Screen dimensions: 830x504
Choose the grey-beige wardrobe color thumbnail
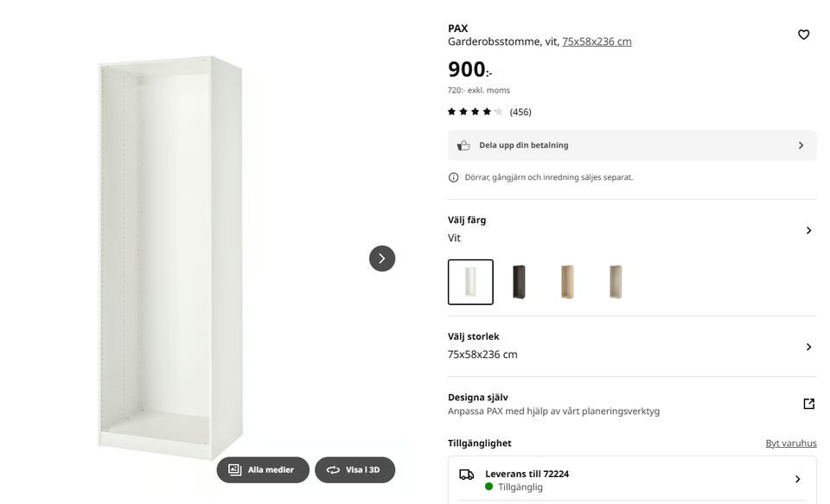point(616,282)
